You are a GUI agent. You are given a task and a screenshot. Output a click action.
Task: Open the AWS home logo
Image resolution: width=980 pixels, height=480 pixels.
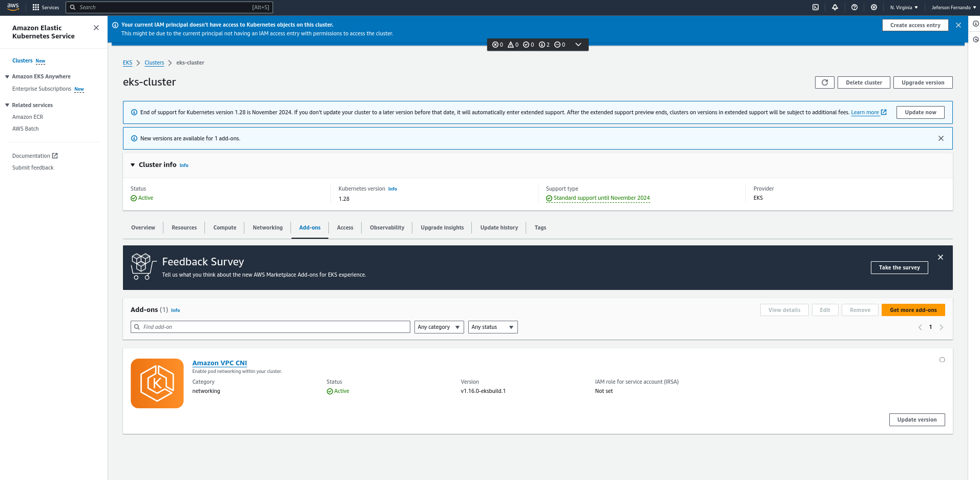(x=13, y=7)
